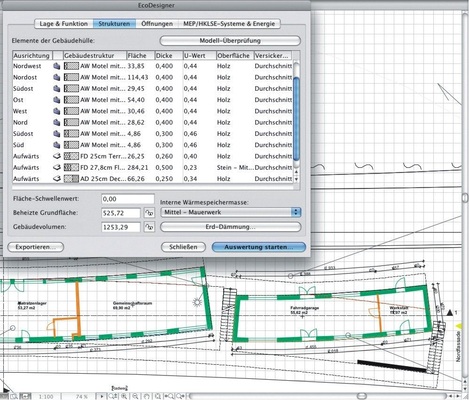Click the slab icon of the FD 25cm Terr row
The image size is (469, 400).
coord(57,156)
